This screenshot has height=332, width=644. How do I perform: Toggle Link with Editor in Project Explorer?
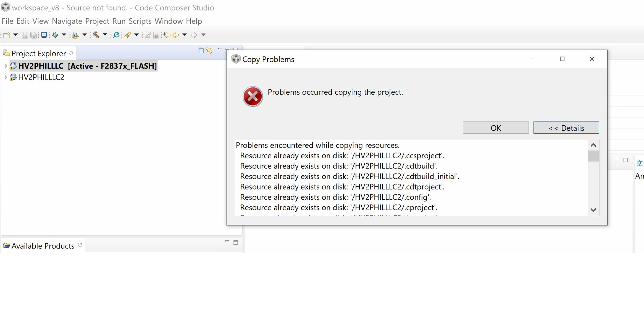click(x=209, y=50)
